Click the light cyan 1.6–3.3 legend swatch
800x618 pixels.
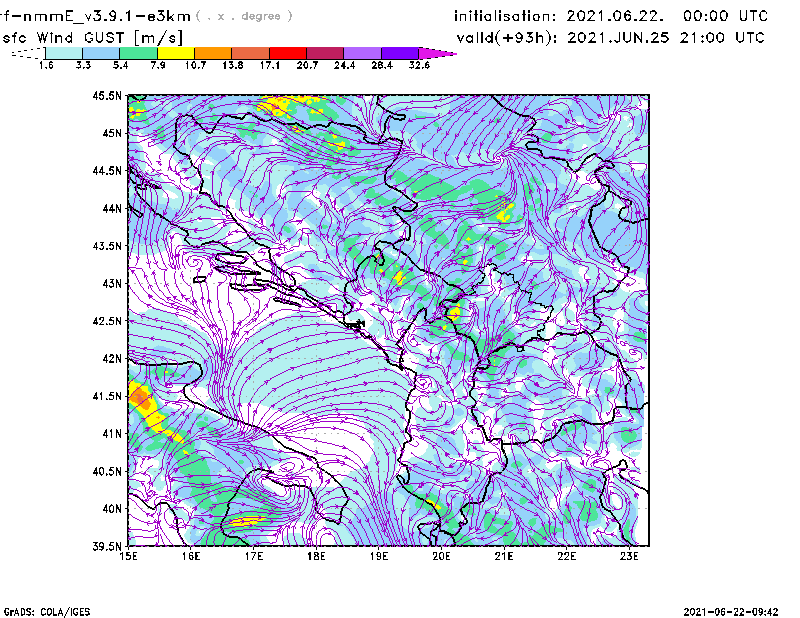64,53
